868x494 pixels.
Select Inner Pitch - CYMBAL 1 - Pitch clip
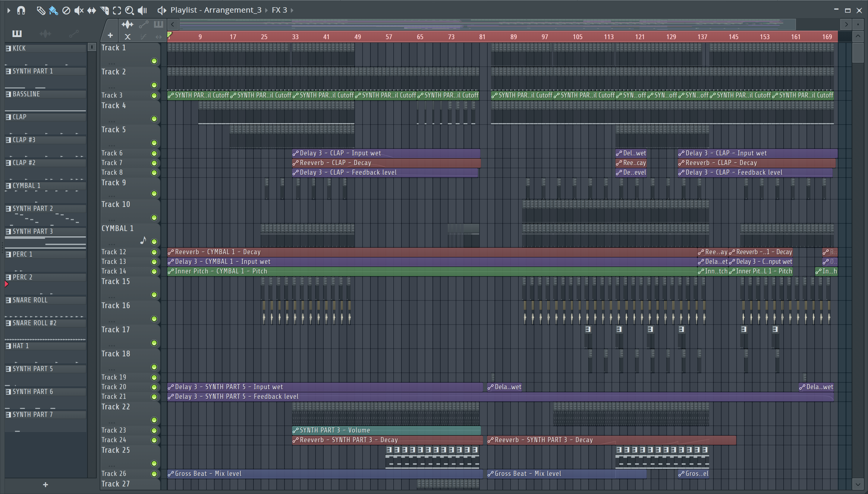point(432,271)
